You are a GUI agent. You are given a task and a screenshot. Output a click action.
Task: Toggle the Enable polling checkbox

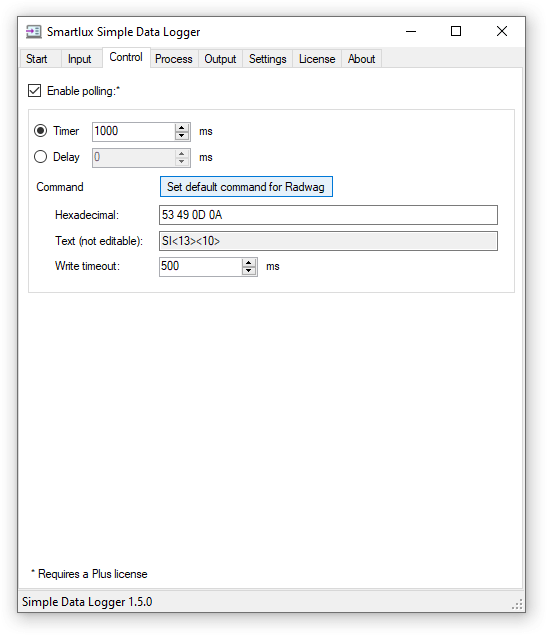point(34,91)
